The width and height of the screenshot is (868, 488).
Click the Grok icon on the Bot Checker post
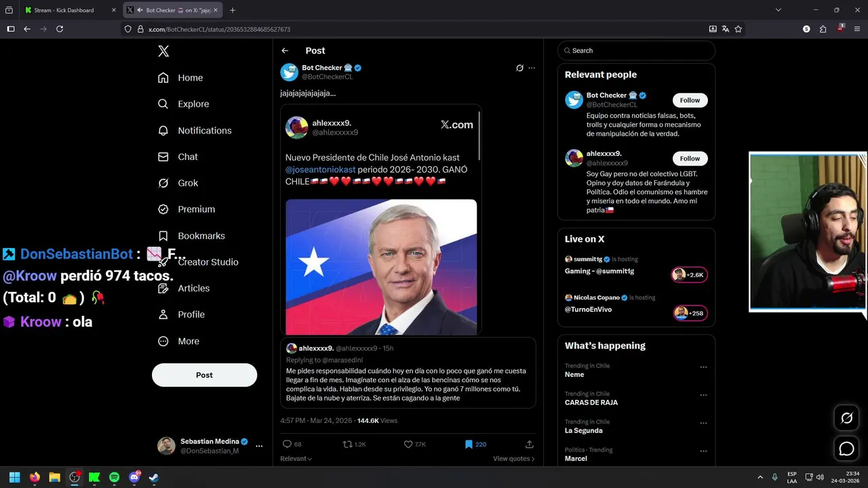coord(519,68)
